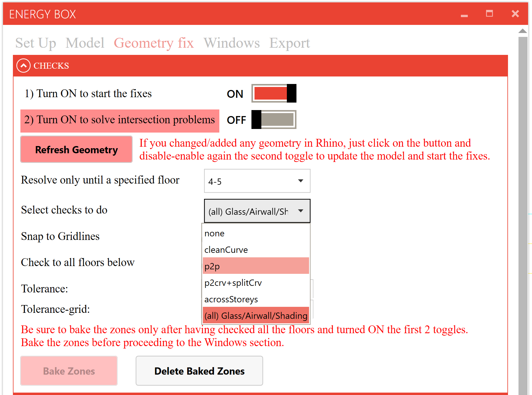Turn off the 'start the fixes' toggle

(274, 94)
